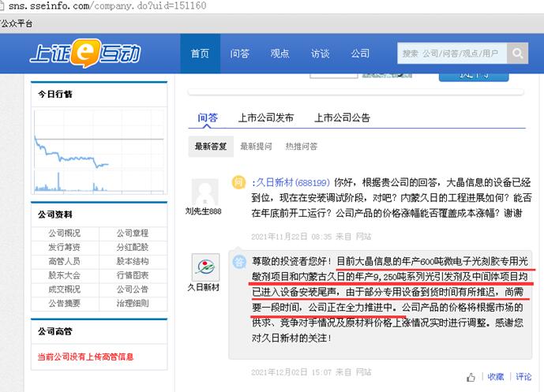Screen dimensions: 544x392
Task: Open 访谈 navigation item
Action: pyautogui.click(x=320, y=54)
